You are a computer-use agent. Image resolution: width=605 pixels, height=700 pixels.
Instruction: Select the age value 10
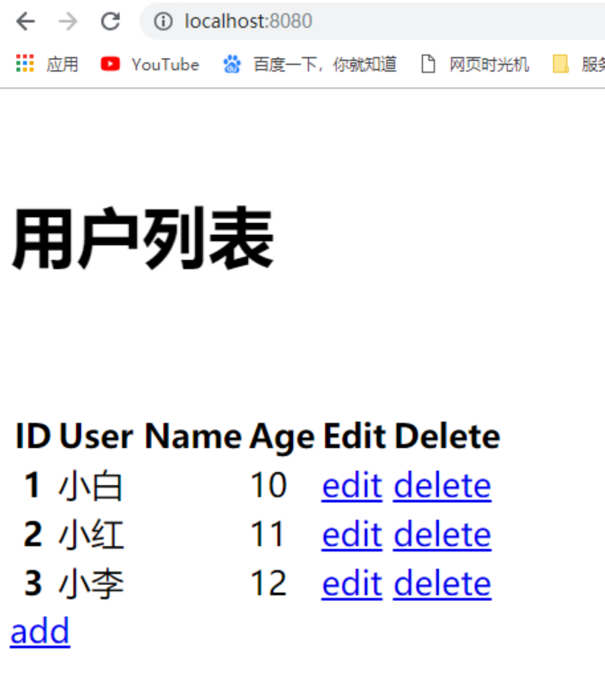click(268, 485)
